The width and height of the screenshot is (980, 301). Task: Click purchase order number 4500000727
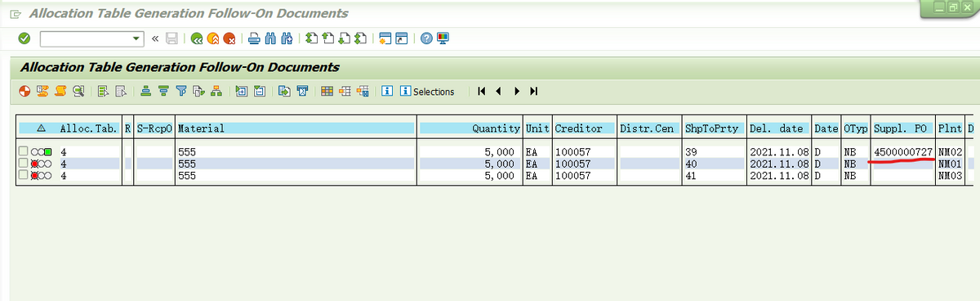pyautogui.click(x=903, y=152)
